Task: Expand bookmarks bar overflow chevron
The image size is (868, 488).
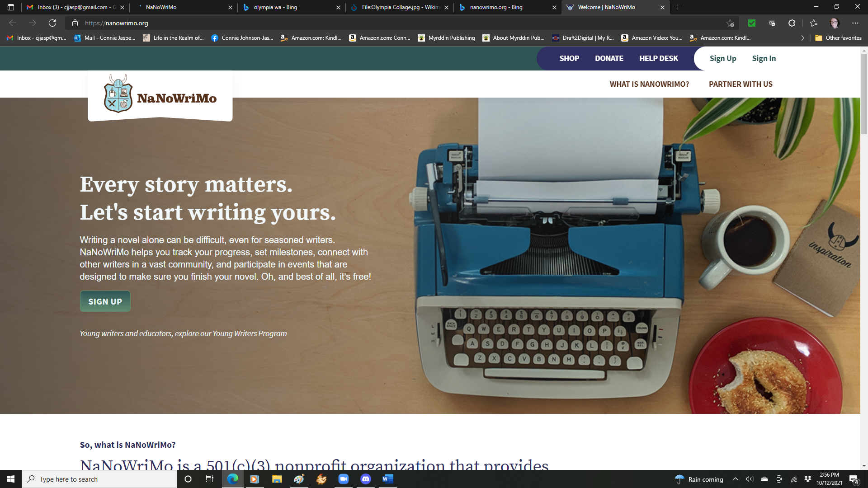Action: tap(802, 38)
